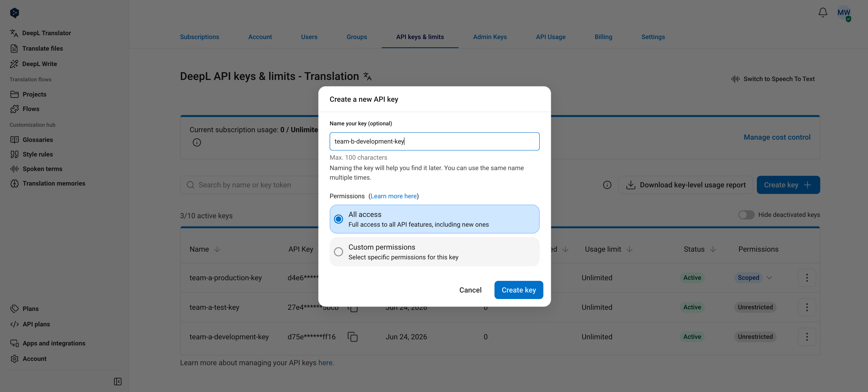Open Spoken terms page
The height and width of the screenshot is (392, 868).
click(36, 169)
